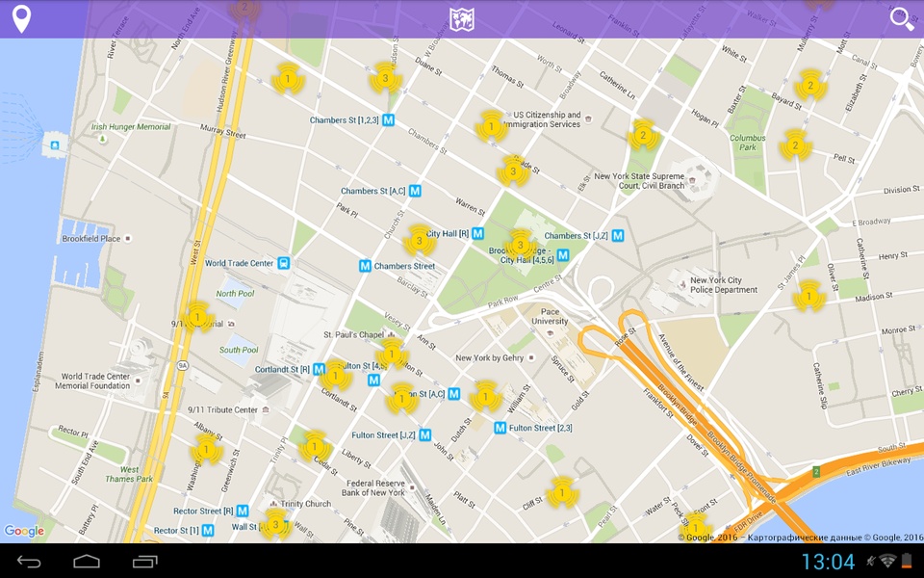This screenshot has height=578, width=924.
Task: Tap the New York by Gehry label
Action: 489,358
